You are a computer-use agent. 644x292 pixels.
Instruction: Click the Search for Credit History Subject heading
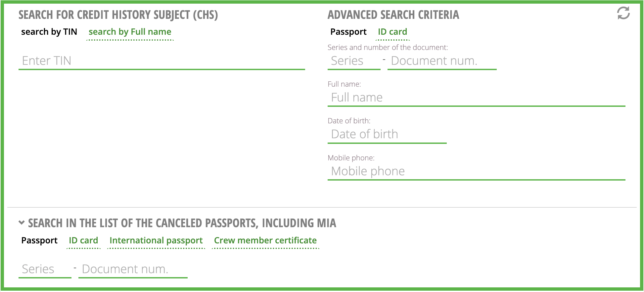click(118, 15)
